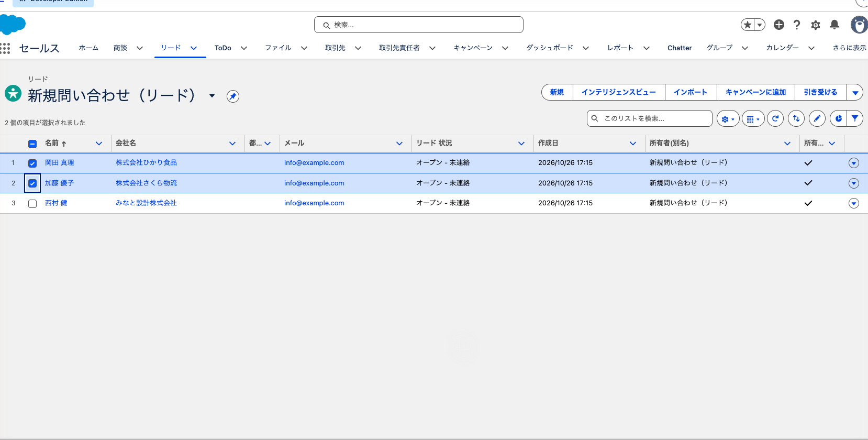868x440 pixels.
Task: Open リード 状況 column header menu
Action: [x=521, y=144]
